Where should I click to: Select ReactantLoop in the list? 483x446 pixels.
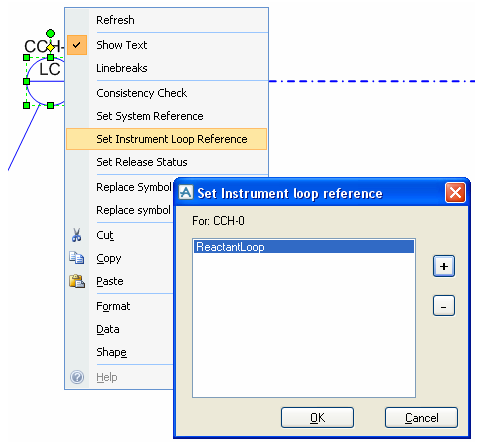click(304, 247)
